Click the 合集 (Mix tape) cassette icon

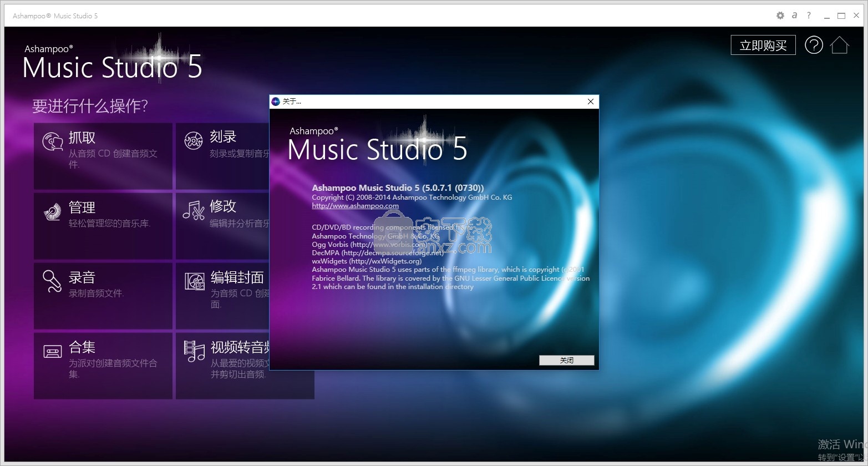(53, 351)
